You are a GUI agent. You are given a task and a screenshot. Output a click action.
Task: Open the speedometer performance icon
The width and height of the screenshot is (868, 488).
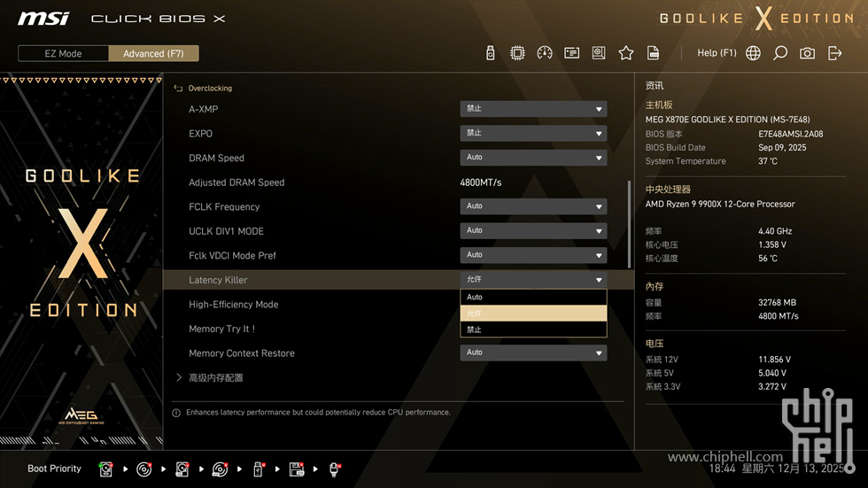pyautogui.click(x=545, y=53)
